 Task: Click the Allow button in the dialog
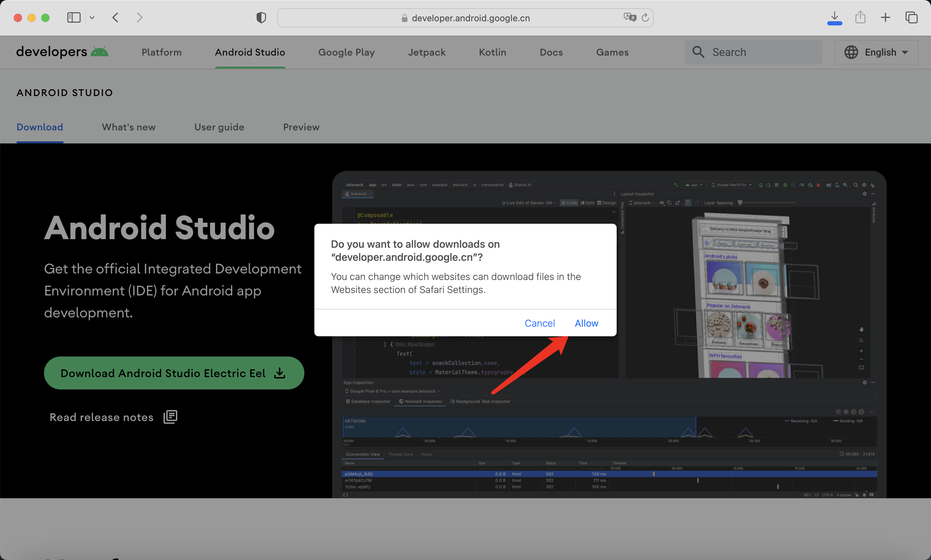(x=586, y=323)
